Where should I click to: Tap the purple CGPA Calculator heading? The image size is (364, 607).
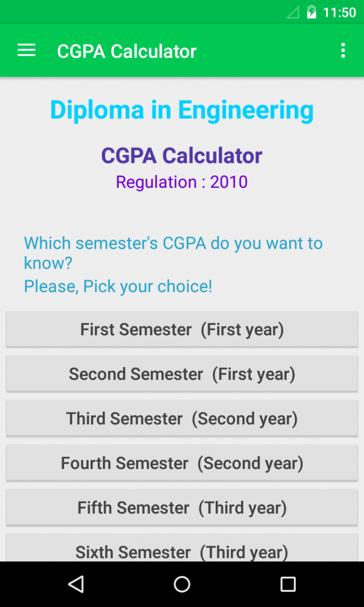point(182,155)
